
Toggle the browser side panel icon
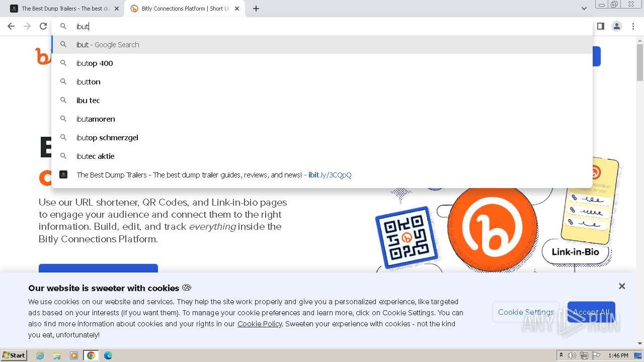(x=600, y=26)
